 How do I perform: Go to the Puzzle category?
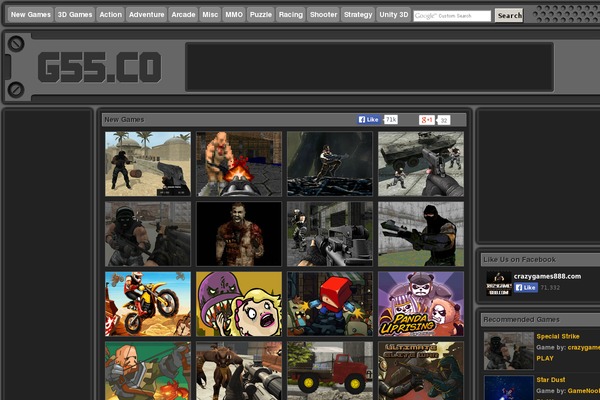point(261,15)
